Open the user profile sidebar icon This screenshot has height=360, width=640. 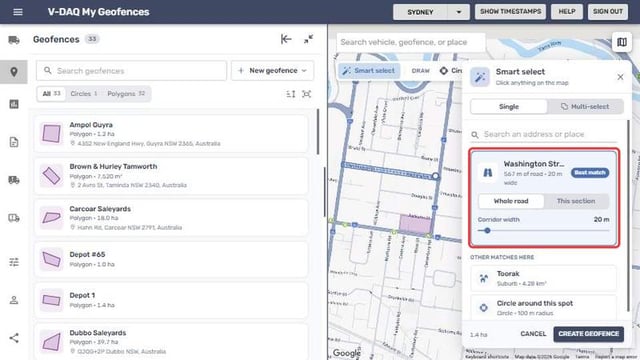14,300
